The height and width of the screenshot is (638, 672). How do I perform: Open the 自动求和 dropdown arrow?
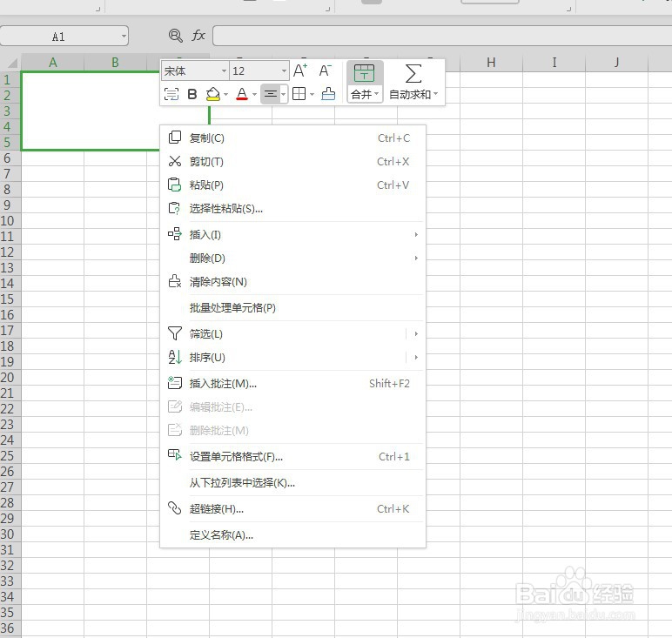click(x=435, y=93)
